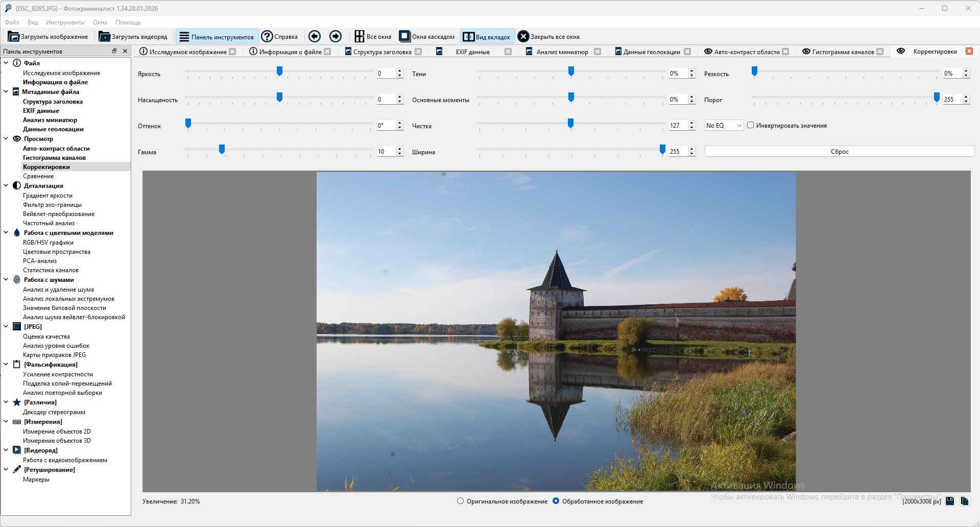Click Окна каскадом cascade icon
This screenshot has width=980, height=527.
(x=404, y=36)
